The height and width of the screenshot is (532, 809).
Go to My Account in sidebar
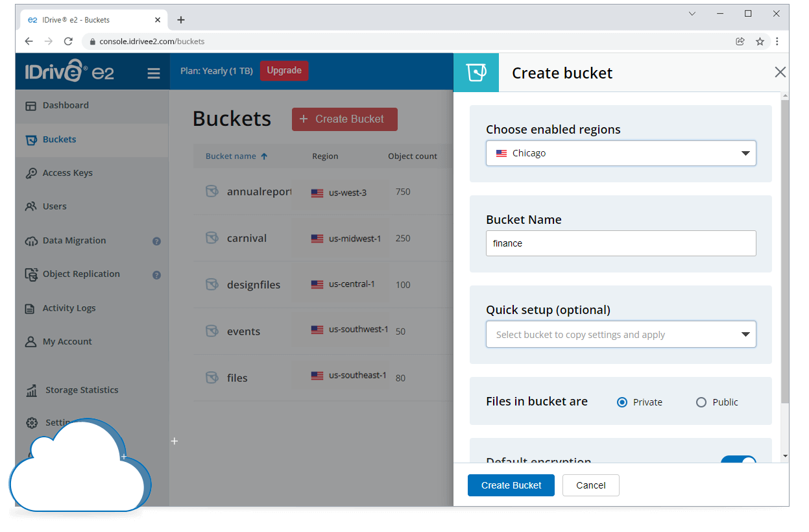pos(67,342)
